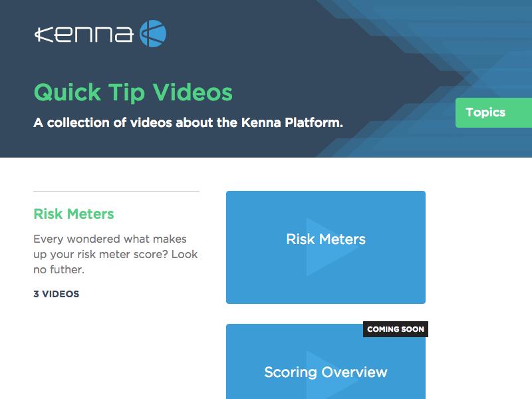Click the COMING SOON badge
The height and width of the screenshot is (399, 532).
pos(396,329)
